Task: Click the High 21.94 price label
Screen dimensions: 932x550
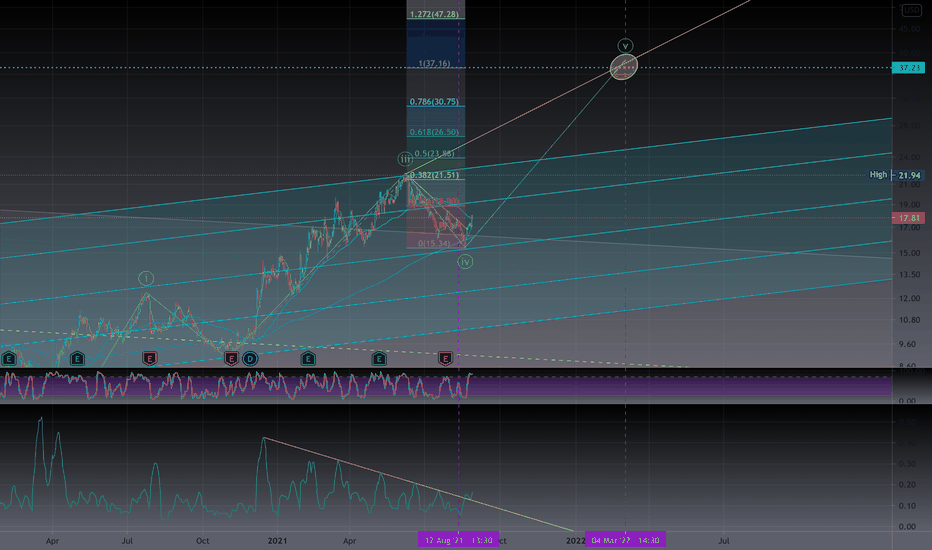Action: (x=896, y=175)
